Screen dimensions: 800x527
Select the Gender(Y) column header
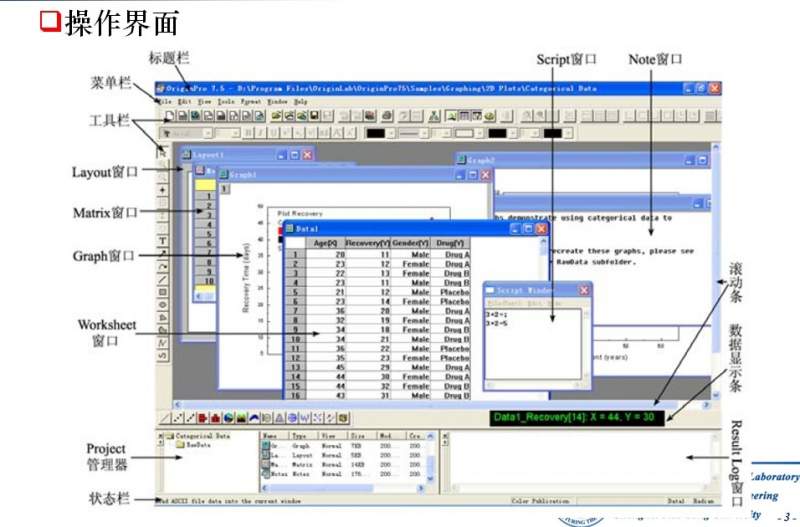(x=410, y=243)
